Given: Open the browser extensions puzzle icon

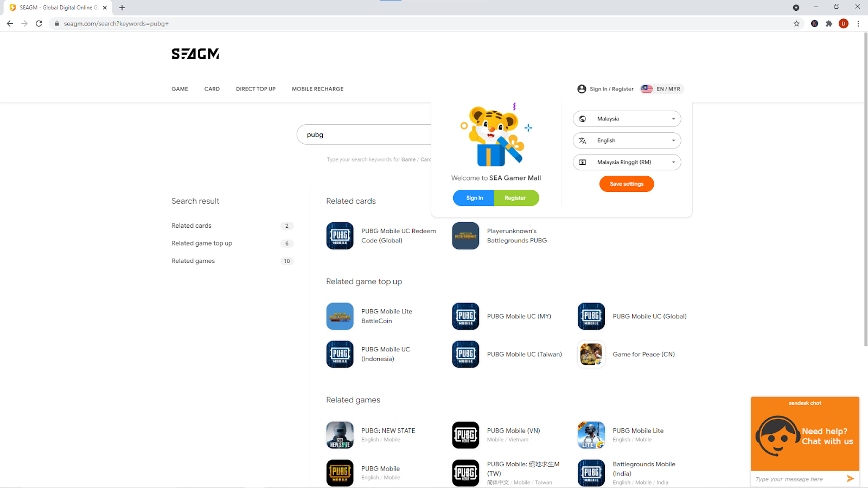Looking at the screenshot, I should coord(829,23).
